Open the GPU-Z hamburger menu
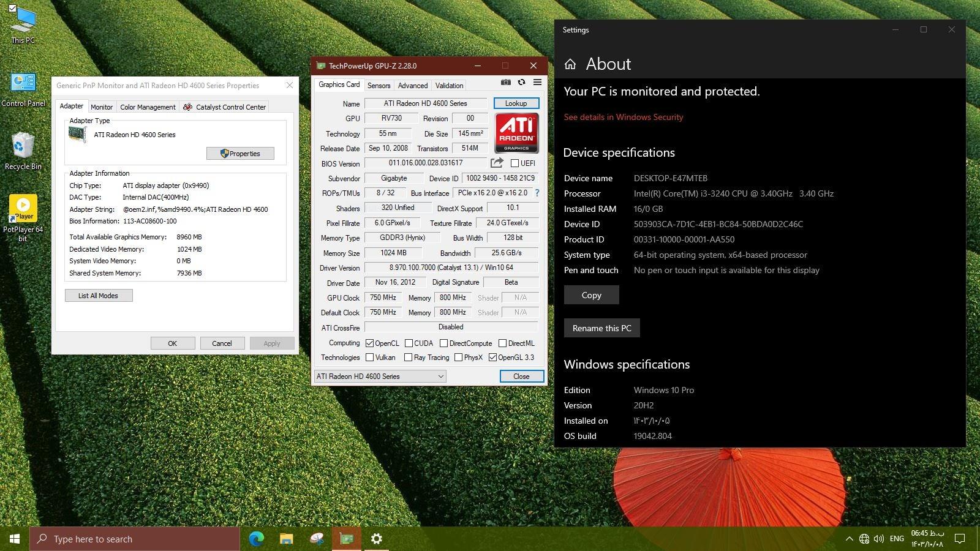The height and width of the screenshot is (551, 980). click(x=537, y=82)
